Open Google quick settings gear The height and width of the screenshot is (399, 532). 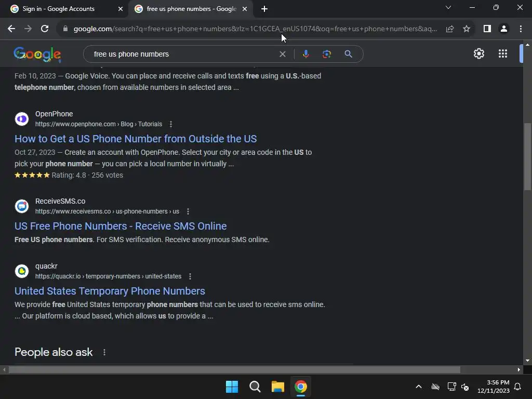(478, 54)
